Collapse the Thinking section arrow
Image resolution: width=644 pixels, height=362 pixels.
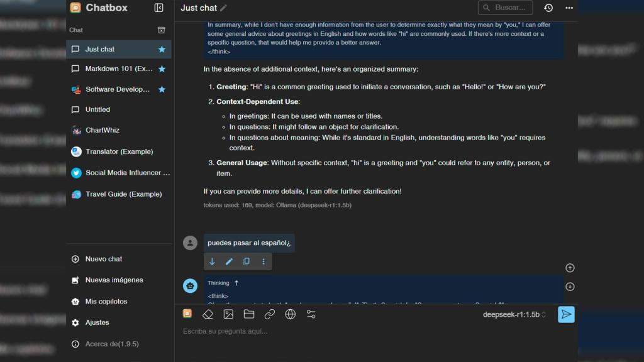(236, 283)
